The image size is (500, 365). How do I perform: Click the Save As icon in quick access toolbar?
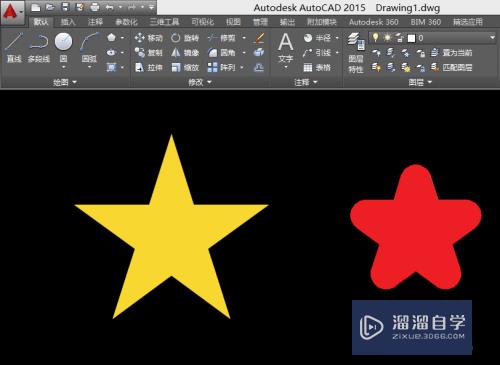pyautogui.click(x=80, y=7)
